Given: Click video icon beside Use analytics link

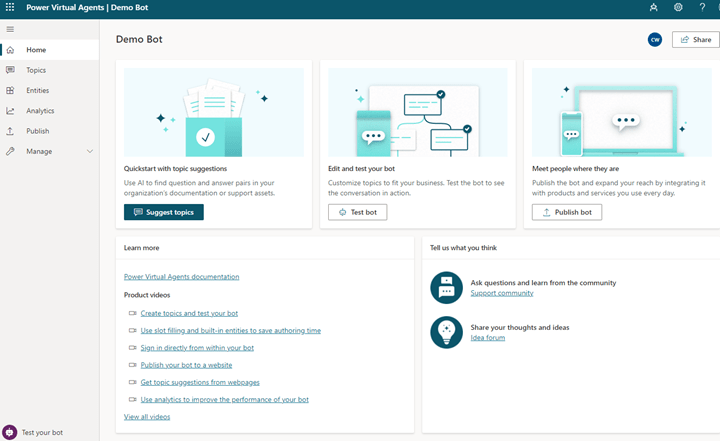Looking at the screenshot, I should (x=133, y=399).
